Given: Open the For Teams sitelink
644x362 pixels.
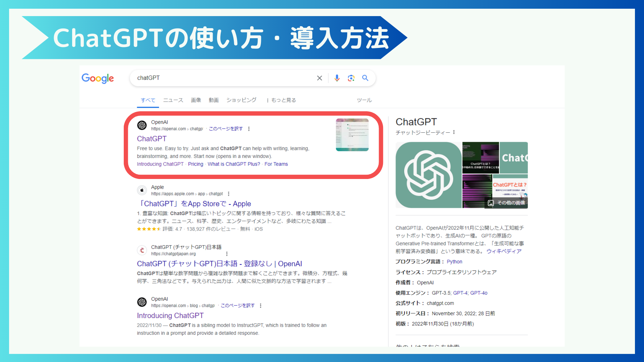Looking at the screenshot, I should coord(276,164).
